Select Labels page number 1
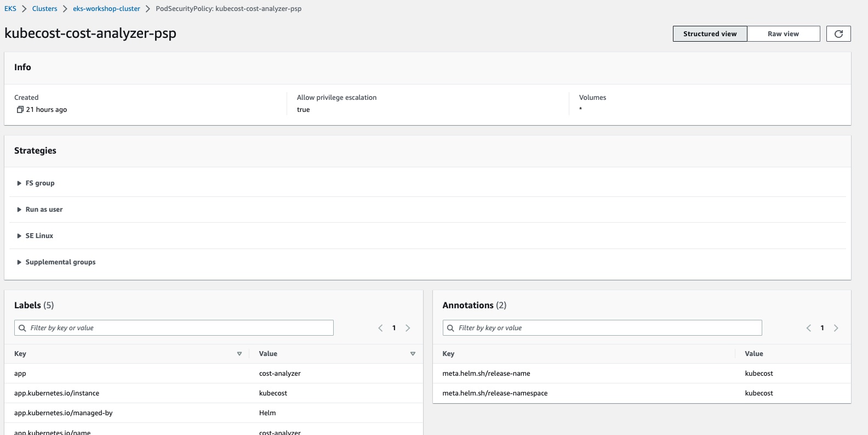 pos(394,328)
